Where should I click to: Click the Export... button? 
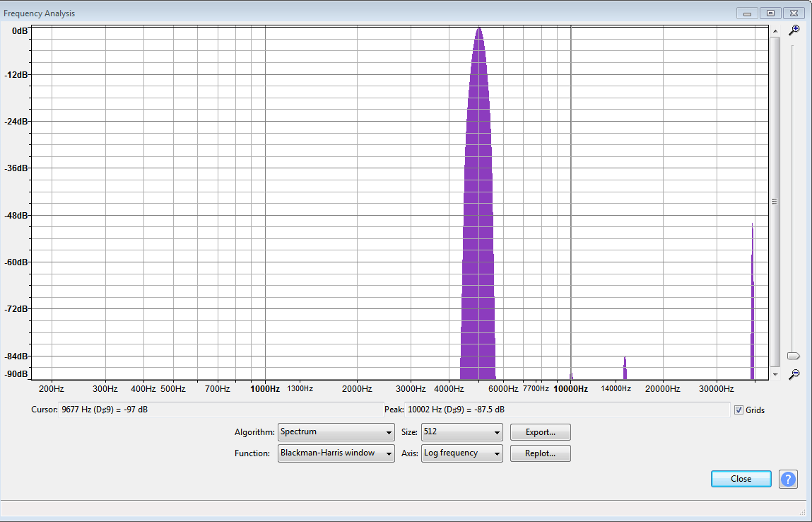(540, 431)
